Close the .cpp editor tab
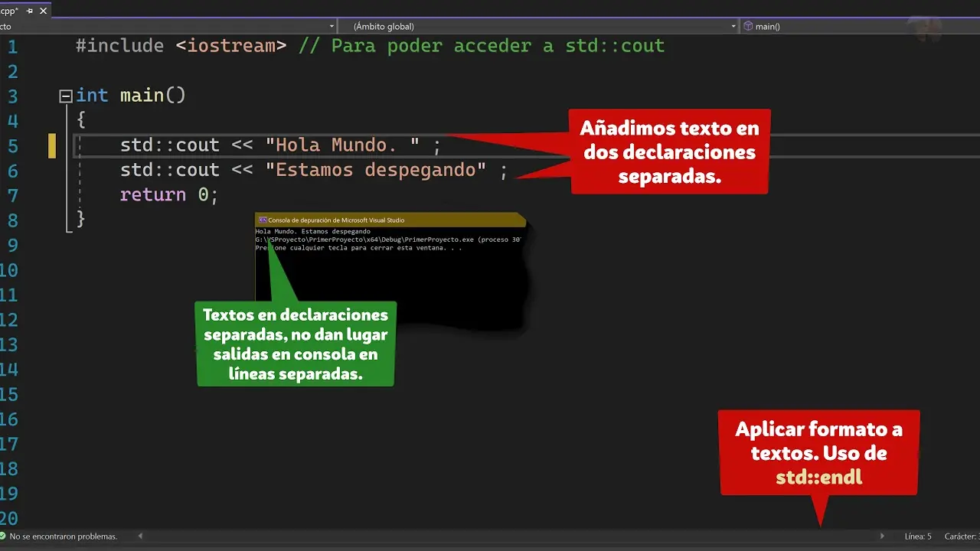This screenshot has height=551, width=980. 44,11
